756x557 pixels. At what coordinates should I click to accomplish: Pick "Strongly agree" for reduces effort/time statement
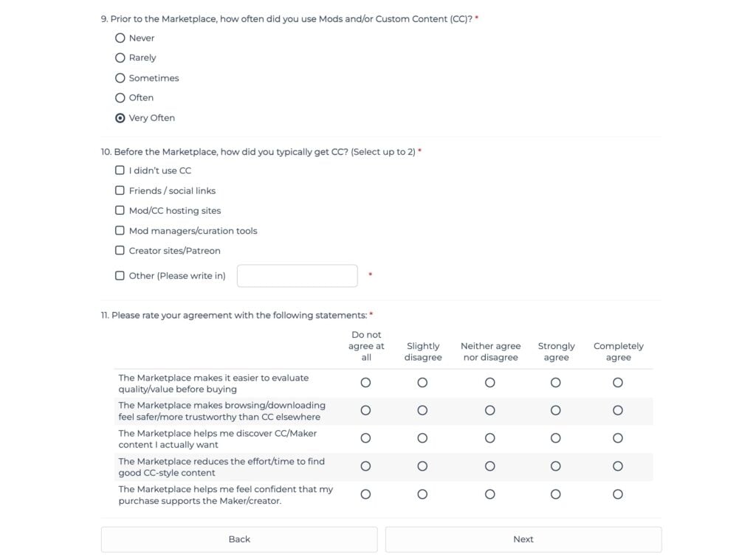pos(556,466)
